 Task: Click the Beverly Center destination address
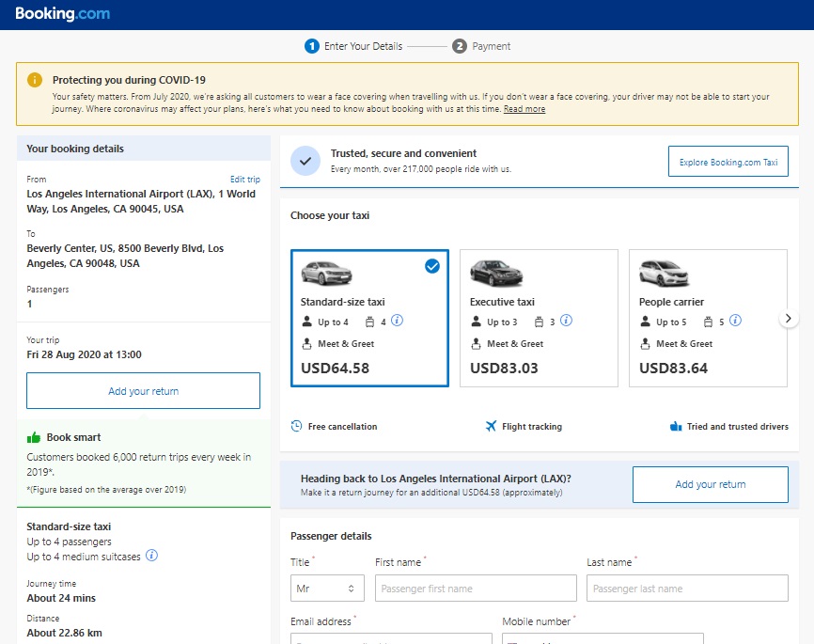pyautogui.click(x=125, y=256)
